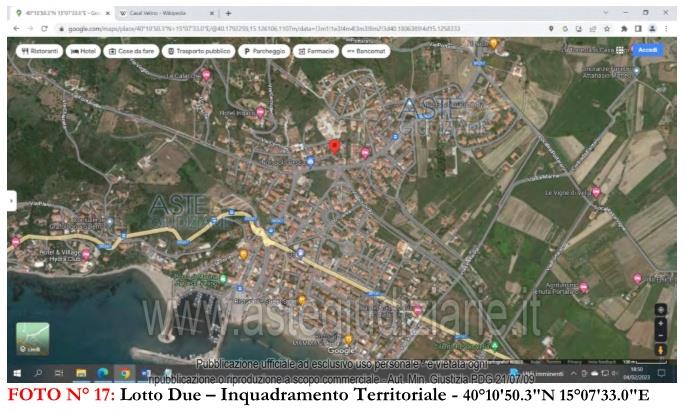The image size is (686, 413).
Task: Open Chrome tab search chevron
Action: coord(606,13)
